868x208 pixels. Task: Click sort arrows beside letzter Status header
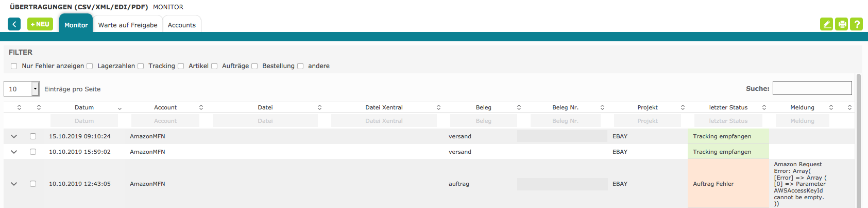pyautogui.click(x=764, y=107)
